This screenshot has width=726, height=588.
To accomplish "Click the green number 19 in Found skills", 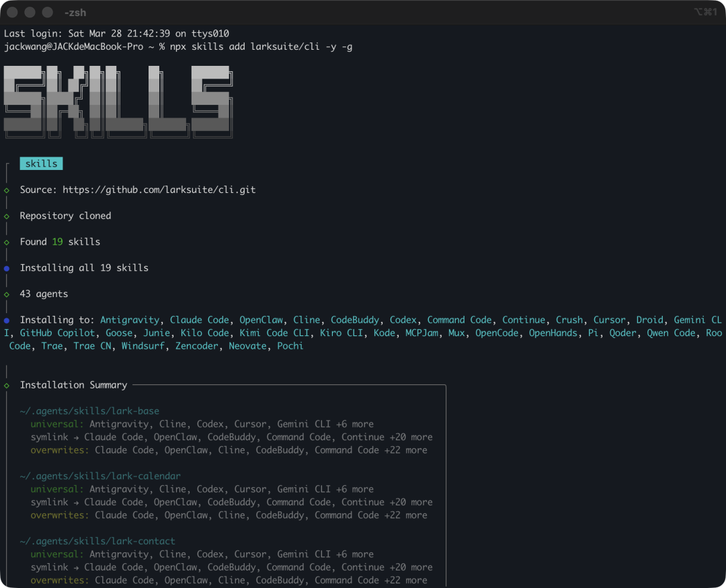I will tap(57, 242).
